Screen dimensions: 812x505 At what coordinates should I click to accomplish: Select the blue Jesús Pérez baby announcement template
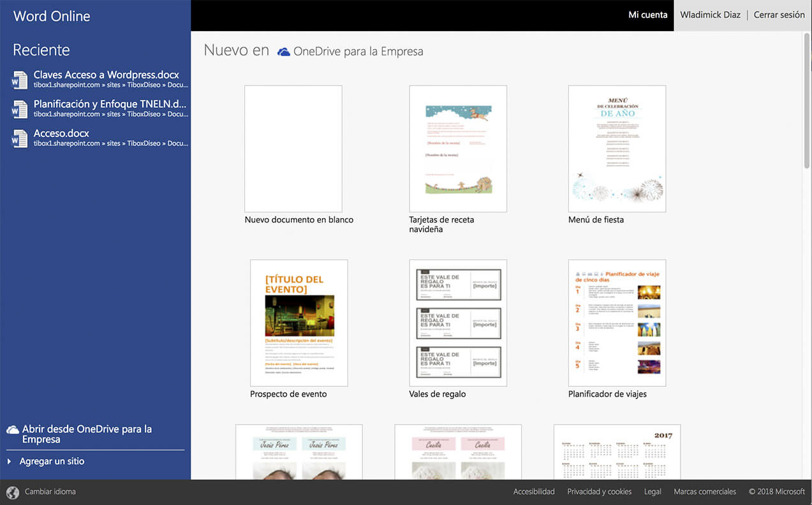click(299, 452)
